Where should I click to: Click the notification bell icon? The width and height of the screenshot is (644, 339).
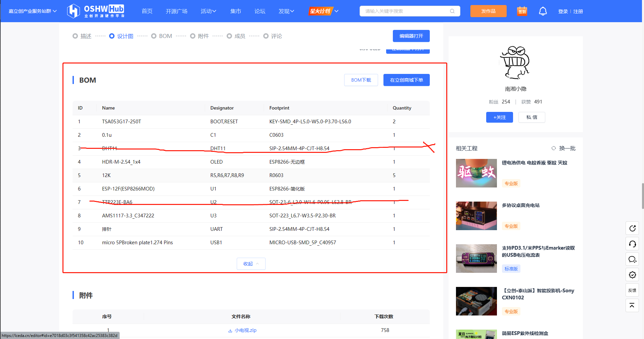coord(543,11)
